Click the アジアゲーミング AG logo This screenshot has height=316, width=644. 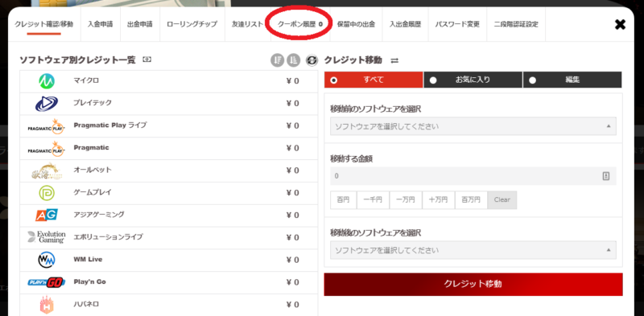pos(47,215)
